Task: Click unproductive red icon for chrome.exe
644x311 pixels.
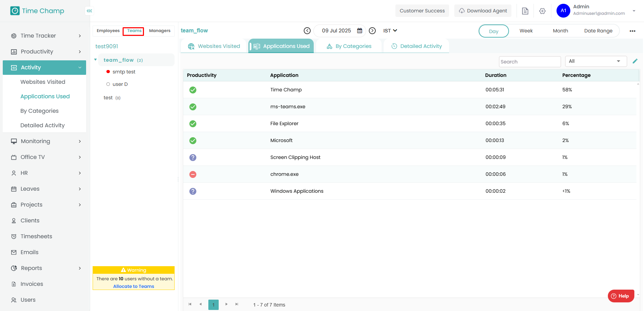Action: pos(193,174)
